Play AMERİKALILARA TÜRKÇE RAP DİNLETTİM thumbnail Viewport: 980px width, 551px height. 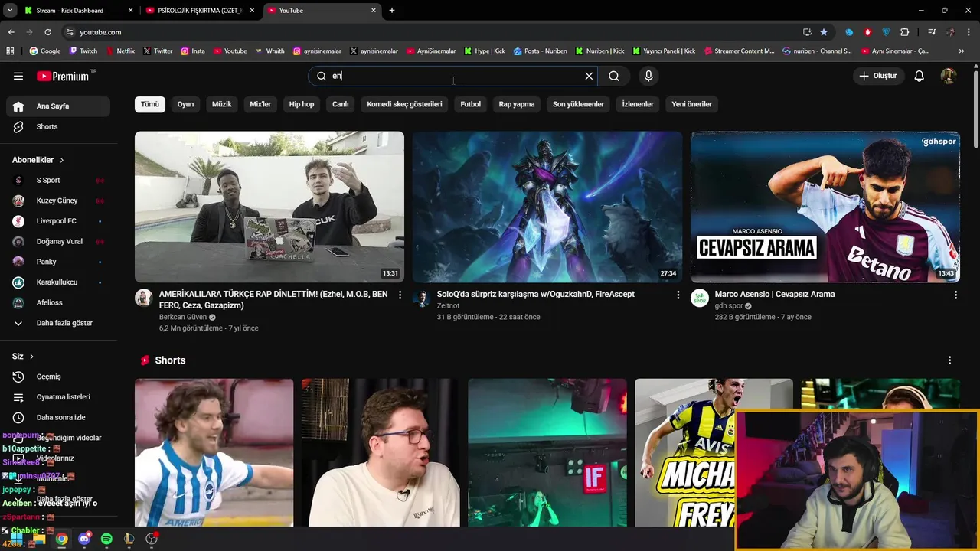(269, 207)
